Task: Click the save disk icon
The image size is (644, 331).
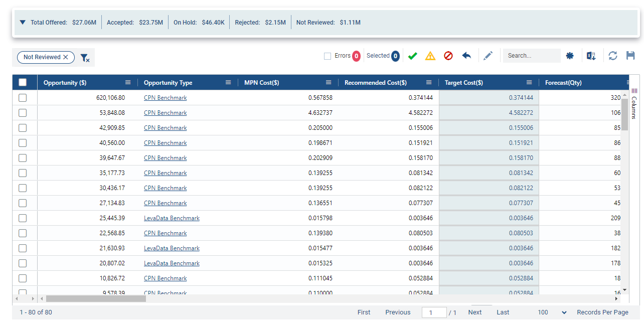Action: point(630,56)
